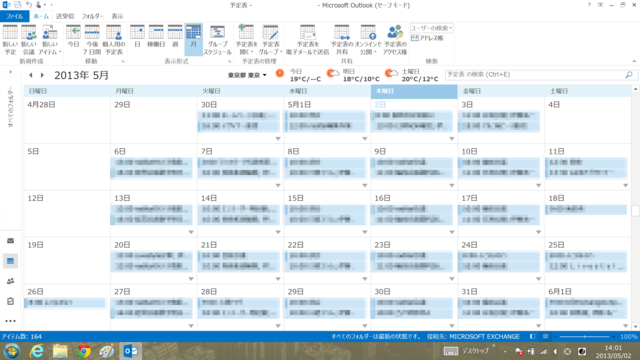
Task: Go to previous month arrow
Action: click(x=31, y=75)
